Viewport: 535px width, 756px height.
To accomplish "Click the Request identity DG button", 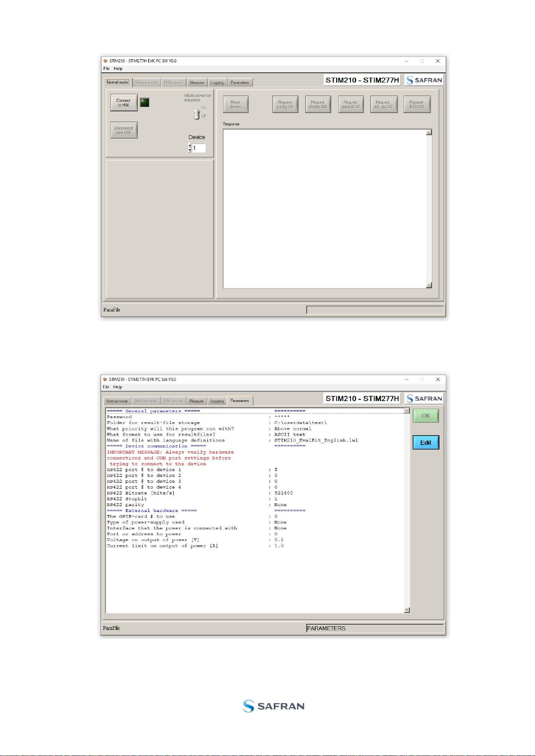I will [318, 105].
